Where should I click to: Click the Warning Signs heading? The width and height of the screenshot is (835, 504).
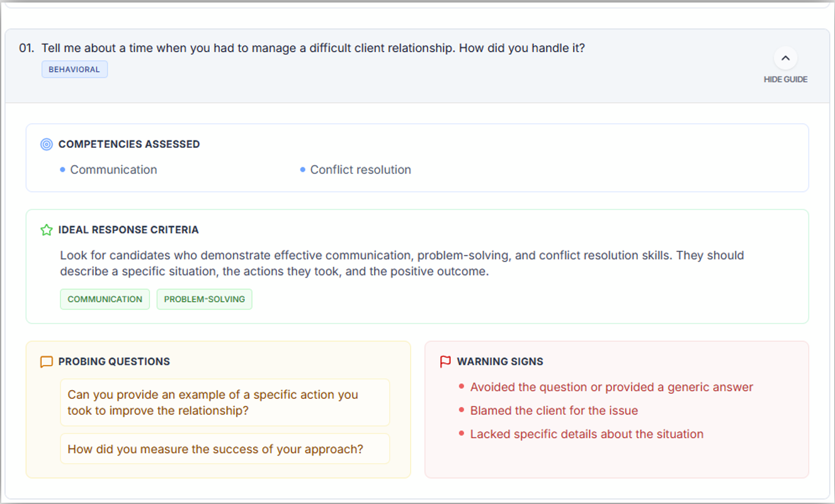pyautogui.click(x=500, y=362)
